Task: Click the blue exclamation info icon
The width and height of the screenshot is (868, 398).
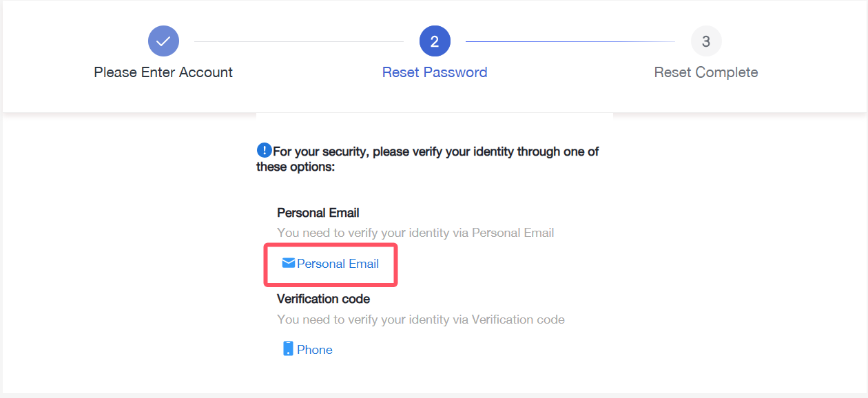Action: coord(264,150)
